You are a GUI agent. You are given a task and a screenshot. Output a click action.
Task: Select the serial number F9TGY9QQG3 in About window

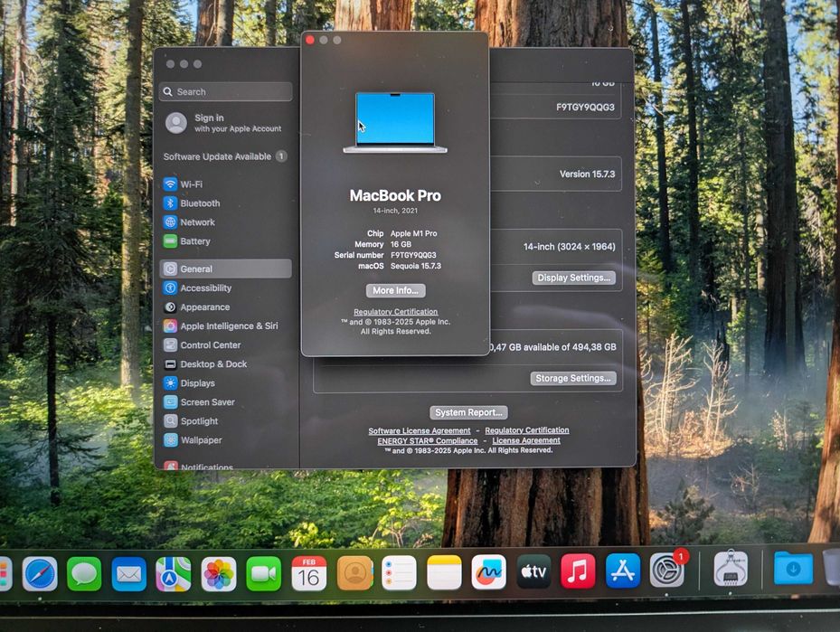pyautogui.click(x=413, y=256)
